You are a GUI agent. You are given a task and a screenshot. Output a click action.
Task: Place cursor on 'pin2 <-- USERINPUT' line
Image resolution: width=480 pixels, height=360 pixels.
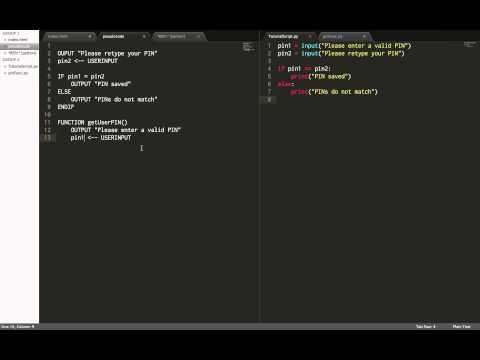point(87,61)
